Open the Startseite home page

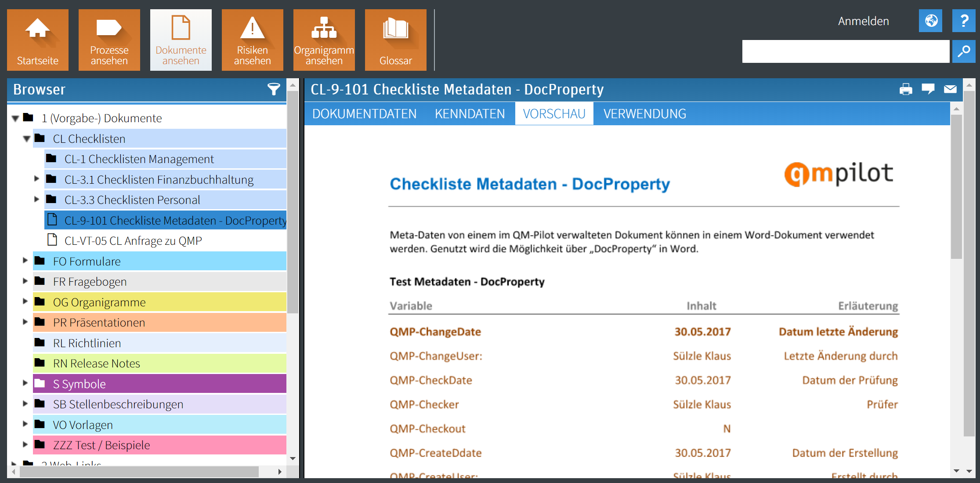click(x=37, y=40)
